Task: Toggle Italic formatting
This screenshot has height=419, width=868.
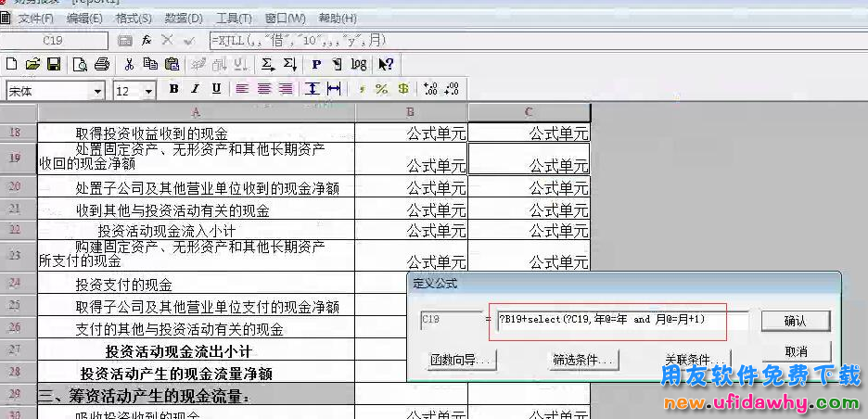Action: click(195, 89)
